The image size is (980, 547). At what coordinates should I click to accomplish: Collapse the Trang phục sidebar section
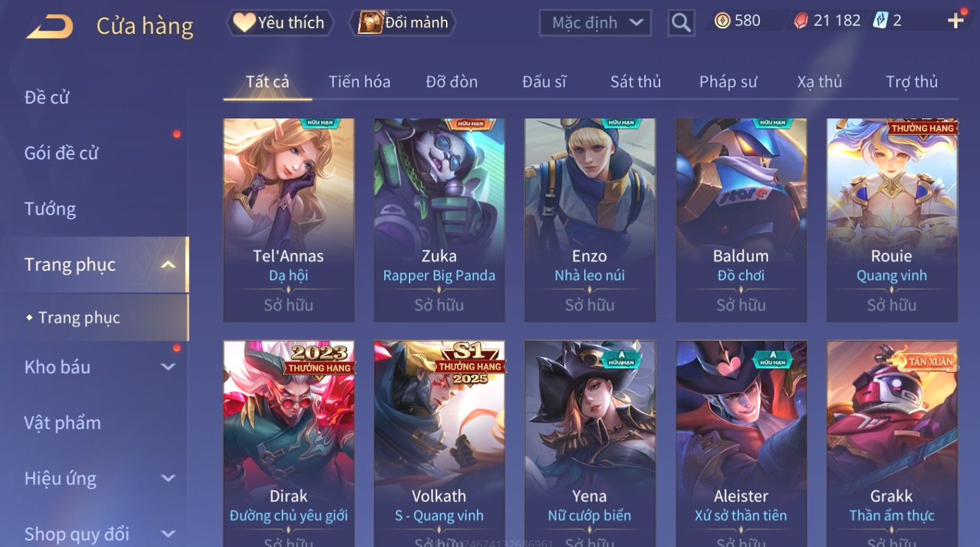tap(168, 265)
